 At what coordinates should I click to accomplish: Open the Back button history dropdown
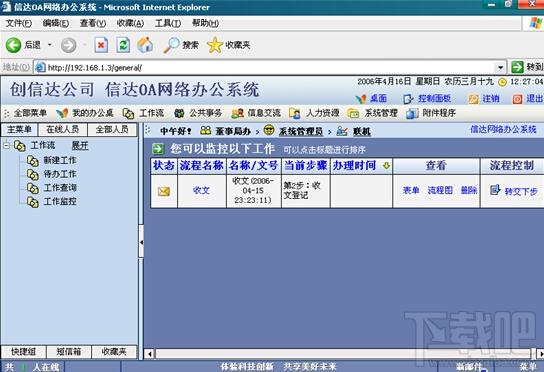pyautogui.click(x=50, y=45)
